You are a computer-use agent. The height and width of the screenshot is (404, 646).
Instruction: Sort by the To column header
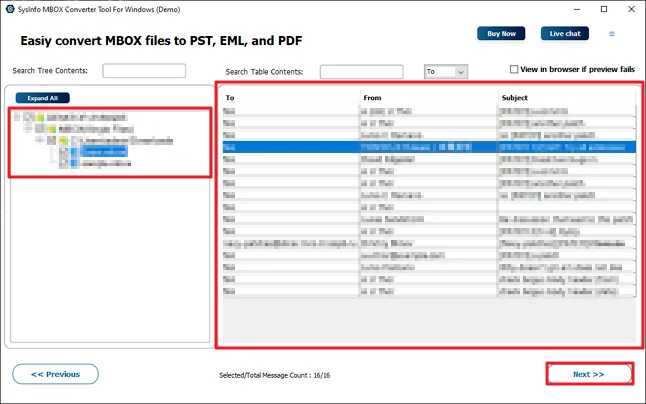point(230,98)
